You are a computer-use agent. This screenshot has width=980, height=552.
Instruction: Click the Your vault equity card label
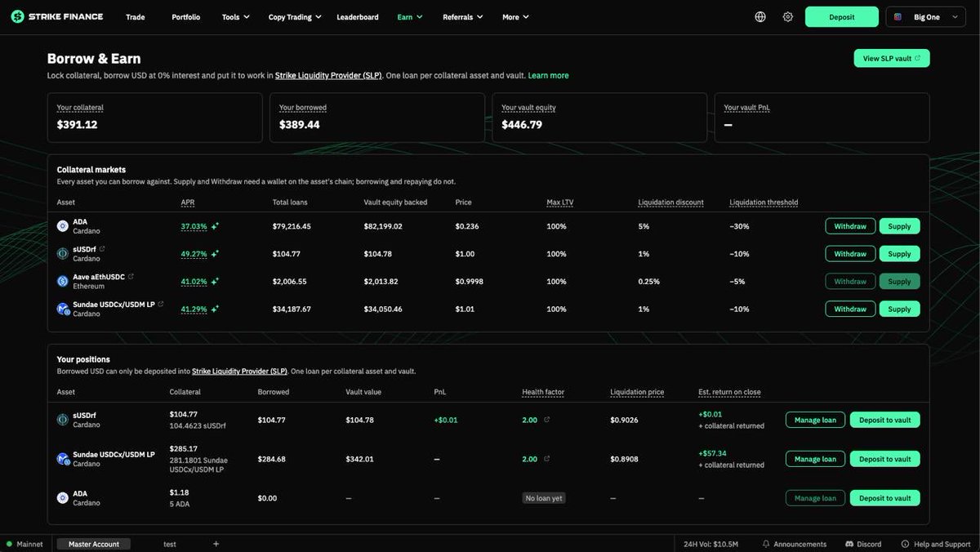coord(528,108)
